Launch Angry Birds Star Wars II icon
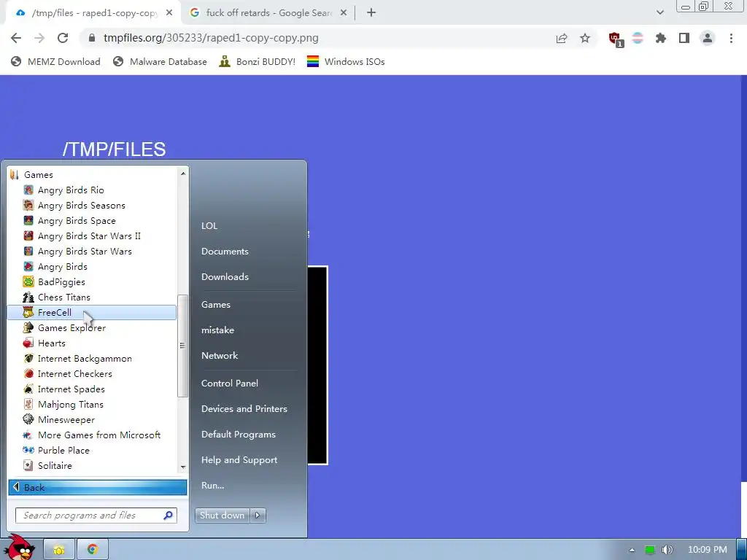 tap(28, 236)
